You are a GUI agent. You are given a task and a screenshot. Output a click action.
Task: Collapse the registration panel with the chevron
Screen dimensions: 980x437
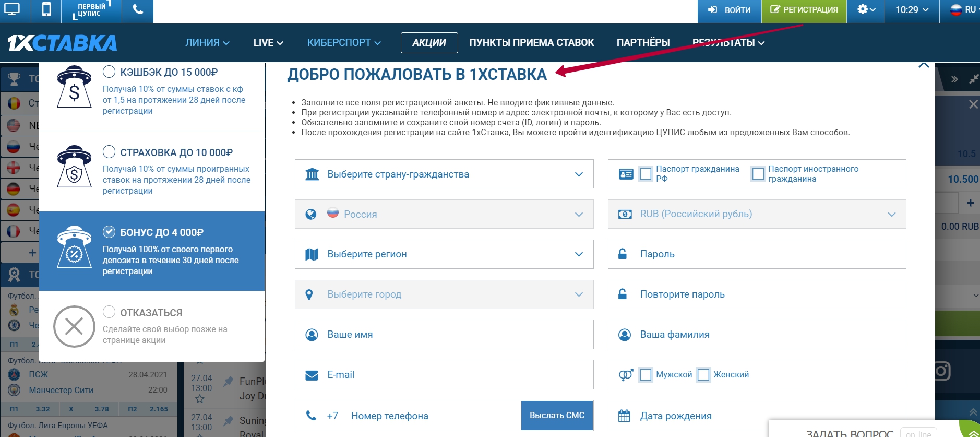924,65
